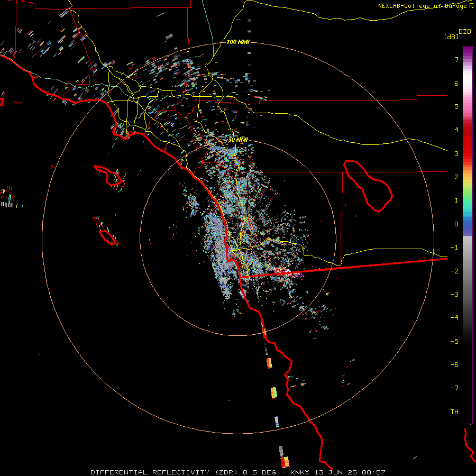Click the 3 value on the color scale
The width and height of the screenshot is (476, 476).
point(456,153)
